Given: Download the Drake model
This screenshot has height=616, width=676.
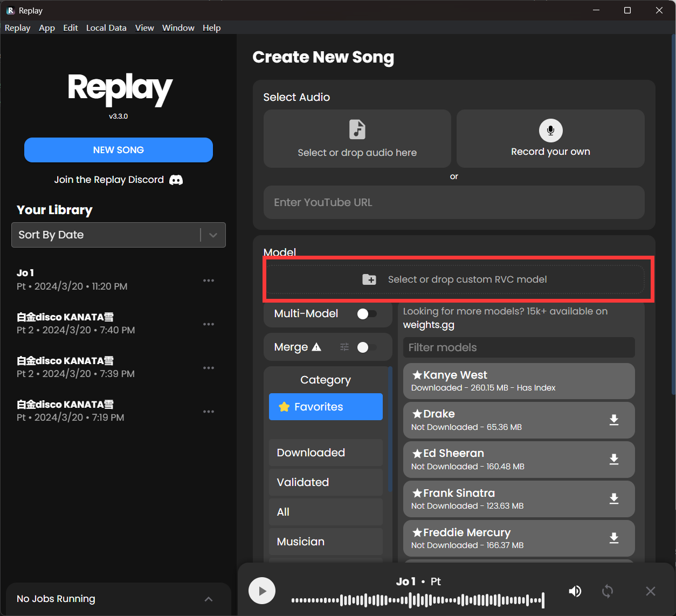Looking at the screenshot, I should click(x=614, y=420).
